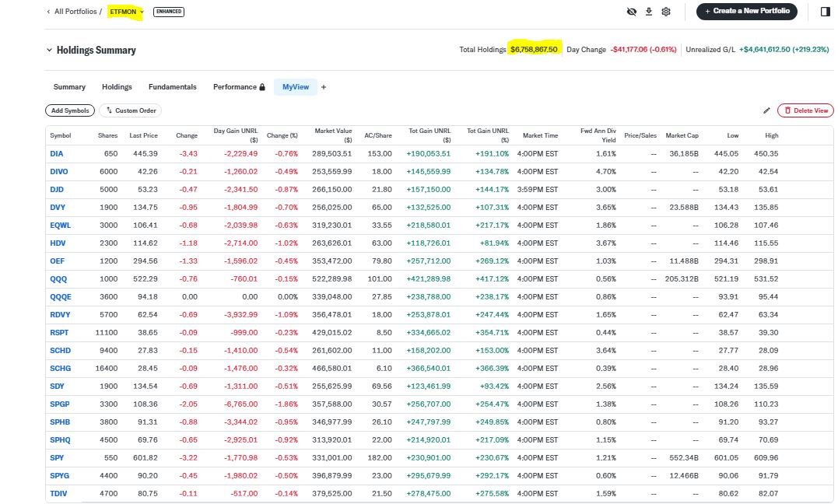Go back using All Portfolios arrow
The height and width of the screenshot is (504, 838).
(x=48, y=12)
